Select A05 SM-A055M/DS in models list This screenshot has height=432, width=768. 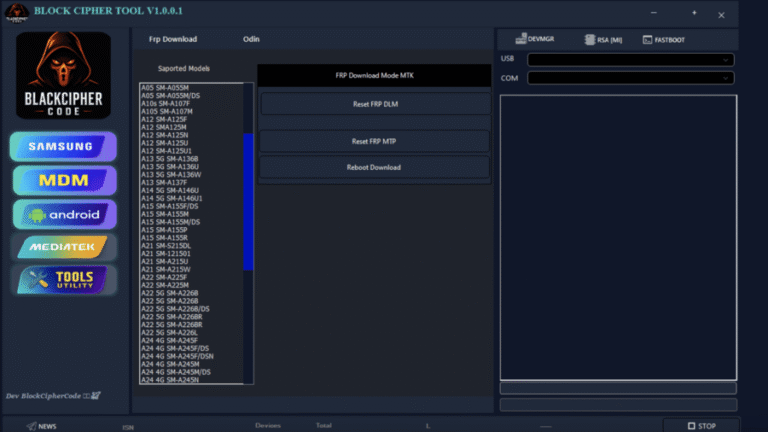[x=170, y=96]
